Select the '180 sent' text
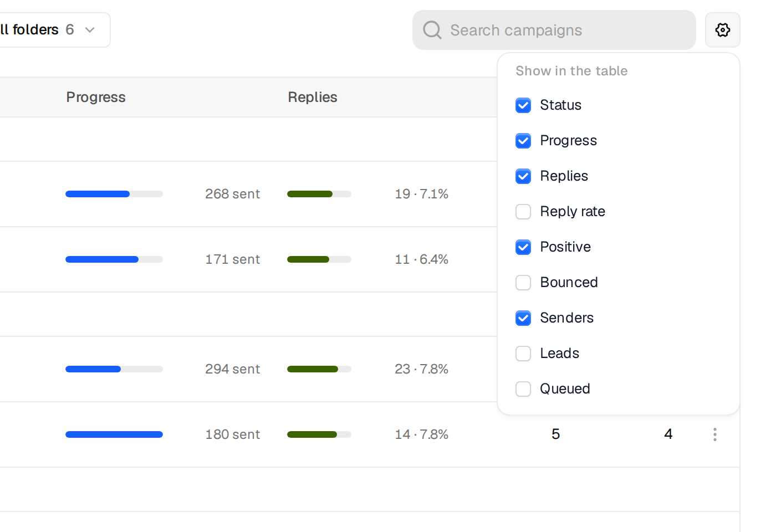776x532 pixels. tap(232, 434)
